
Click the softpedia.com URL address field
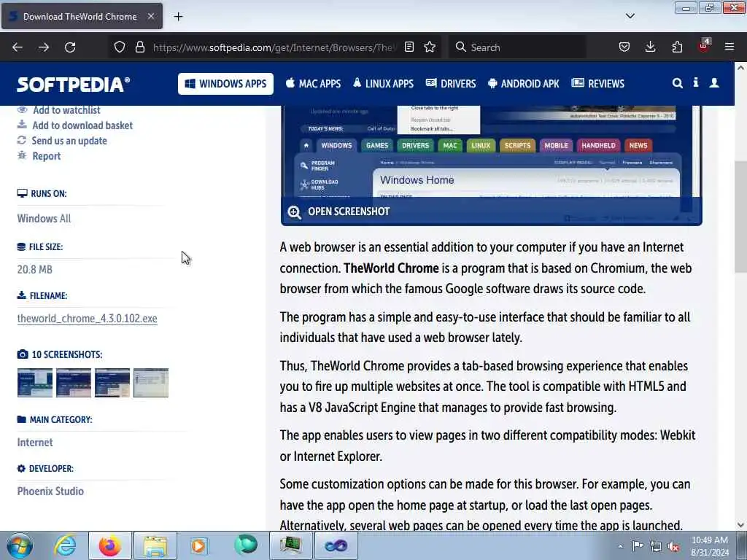click(x=274, y=47)
